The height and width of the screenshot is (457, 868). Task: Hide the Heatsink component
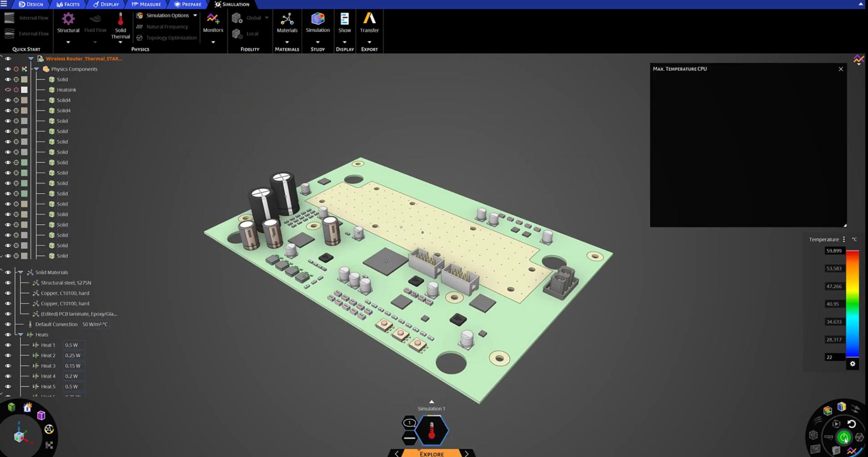(x=8, y=89)
